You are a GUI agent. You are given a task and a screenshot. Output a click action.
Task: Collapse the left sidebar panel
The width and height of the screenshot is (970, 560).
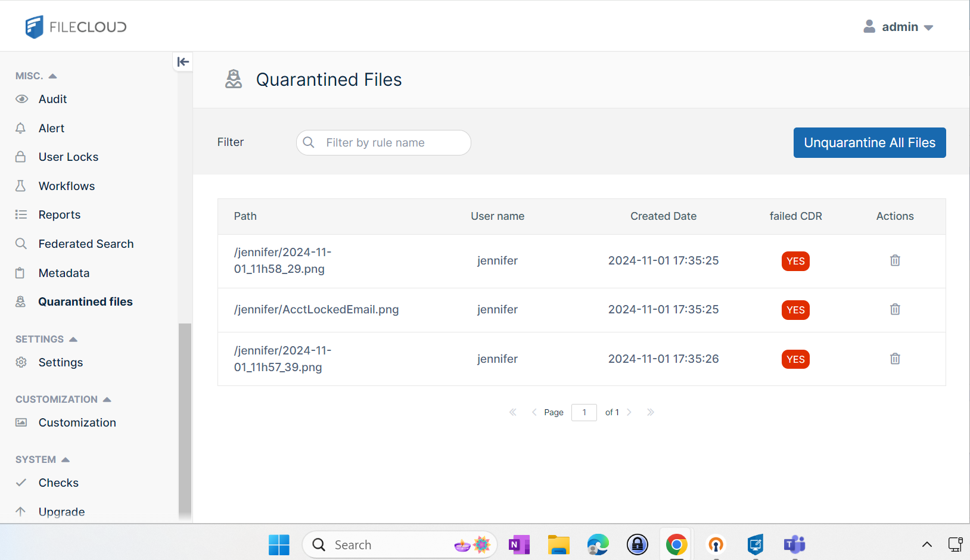tap(183, 62)
